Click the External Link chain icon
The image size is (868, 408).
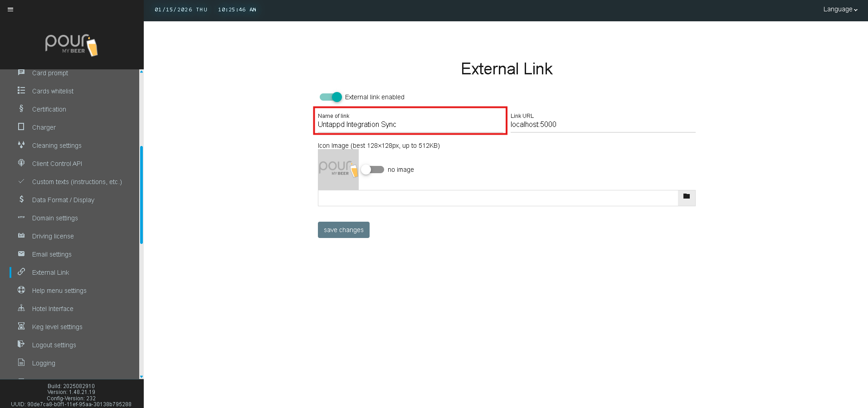pos(21,272)
